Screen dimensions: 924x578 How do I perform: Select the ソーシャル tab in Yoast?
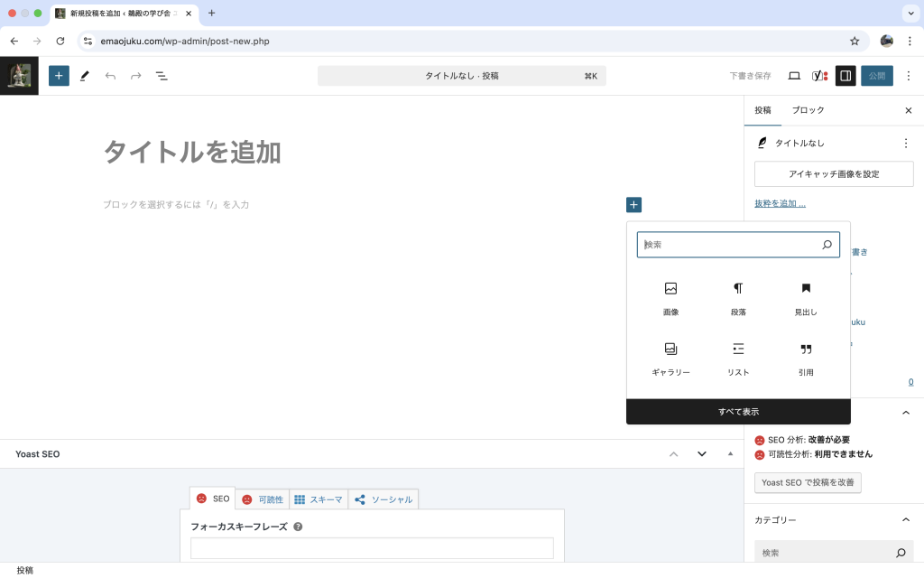coord(383,499)
